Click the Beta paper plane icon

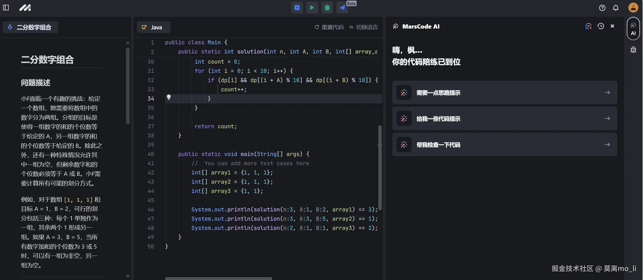[x=342, y=8]
